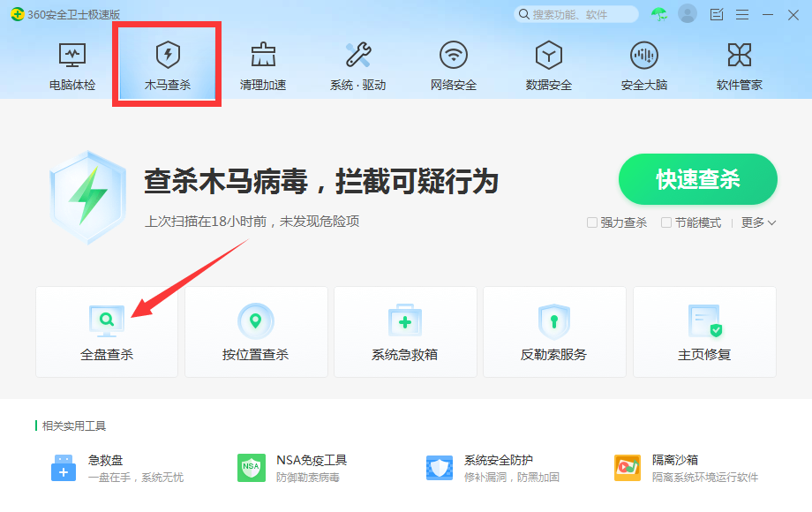Enable the 强力查杀 checkbox

tap(592, 222)
